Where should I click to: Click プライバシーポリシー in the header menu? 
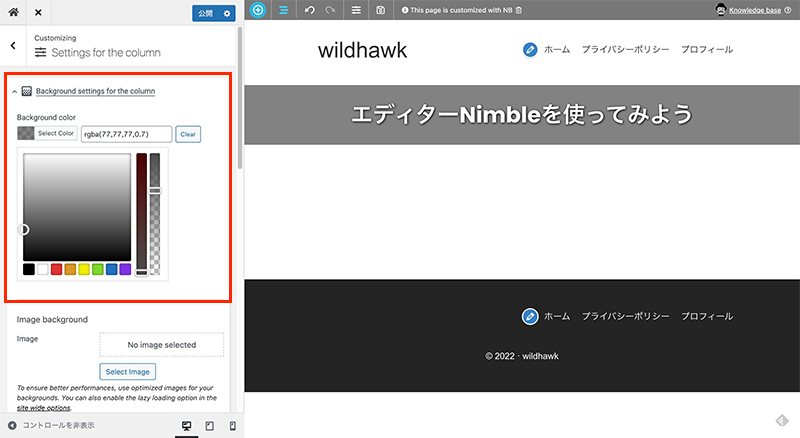625,49
